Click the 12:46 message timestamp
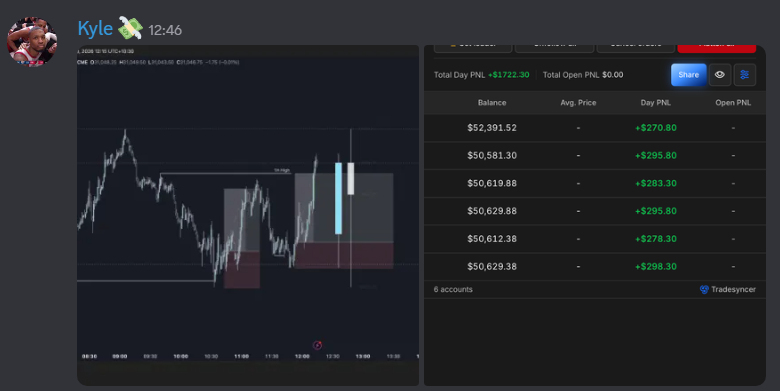 pyautogui.click(x=165, y=30)
